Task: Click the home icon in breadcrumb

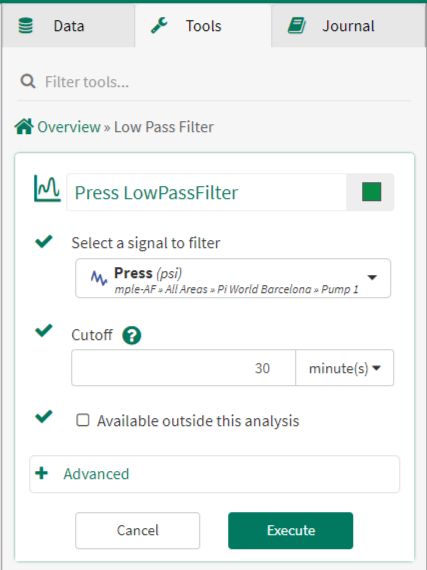Action: [x=24, y=127]
